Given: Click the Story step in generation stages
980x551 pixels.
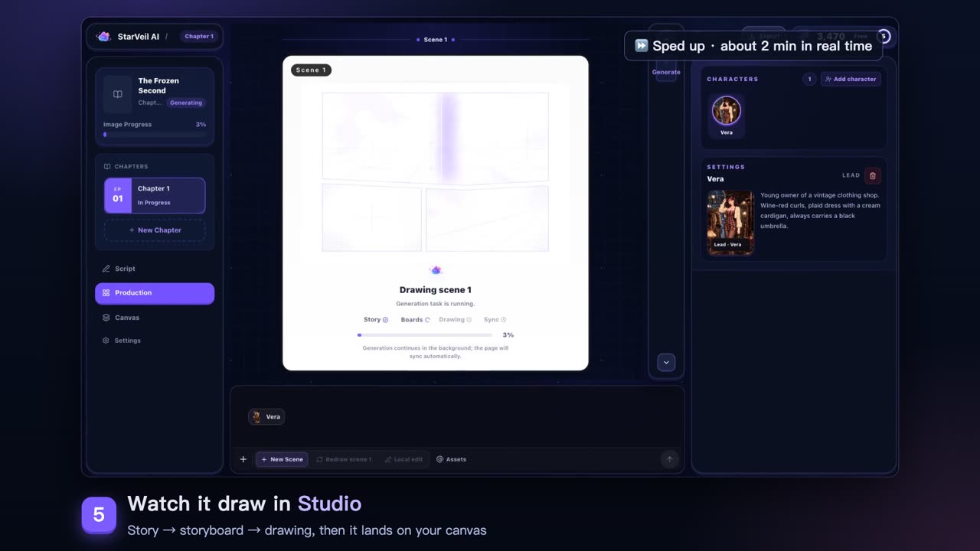Looking at the screenshot, I should coord(376,319).
